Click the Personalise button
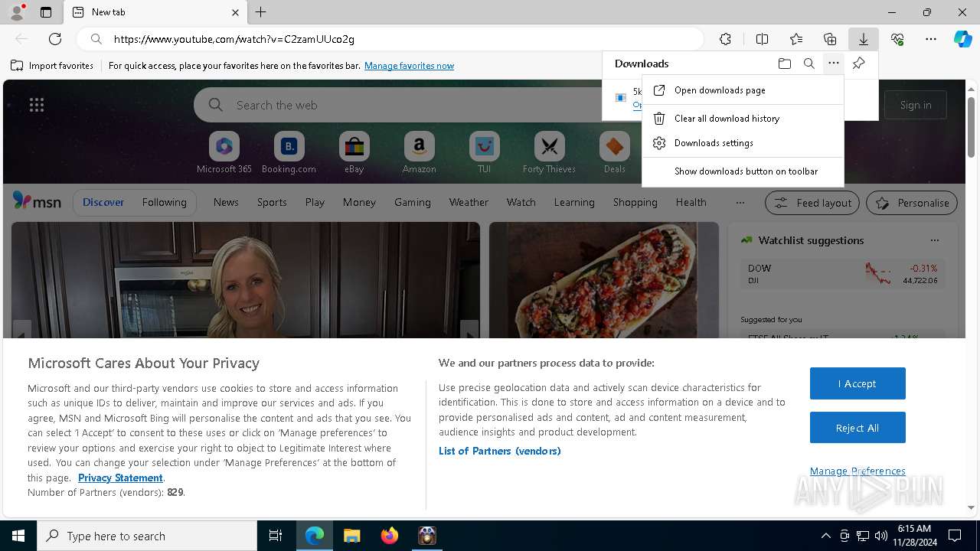This screenshot has width=980, height=551. click(912, 203)
